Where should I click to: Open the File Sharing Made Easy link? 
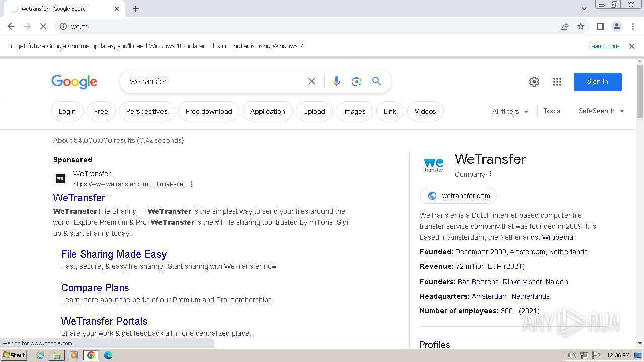114,254
